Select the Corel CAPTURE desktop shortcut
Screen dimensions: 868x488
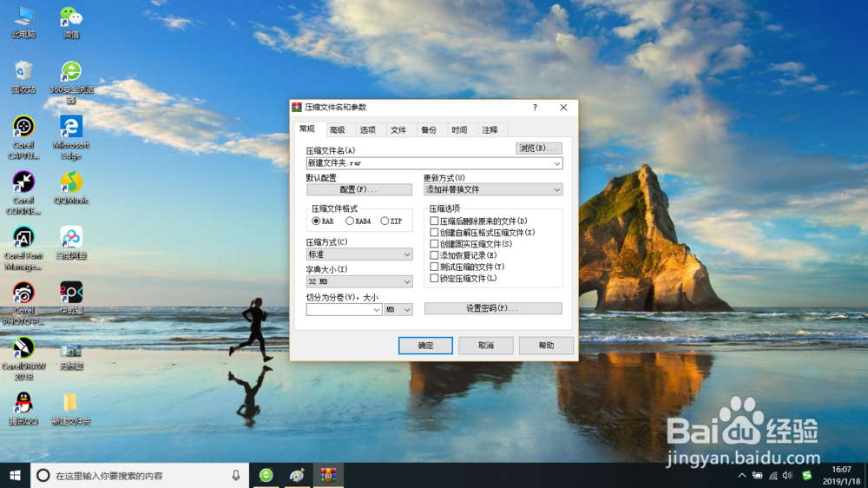(23, 138)
